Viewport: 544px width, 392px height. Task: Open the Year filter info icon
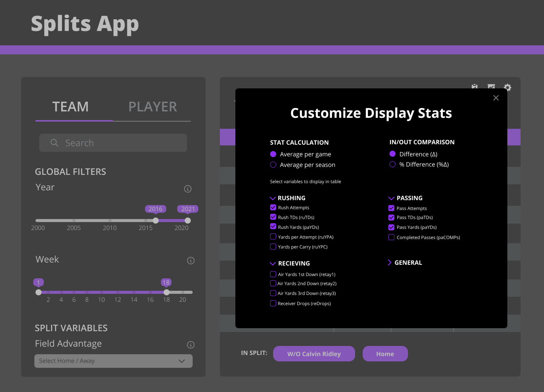(x=188, y=189)
